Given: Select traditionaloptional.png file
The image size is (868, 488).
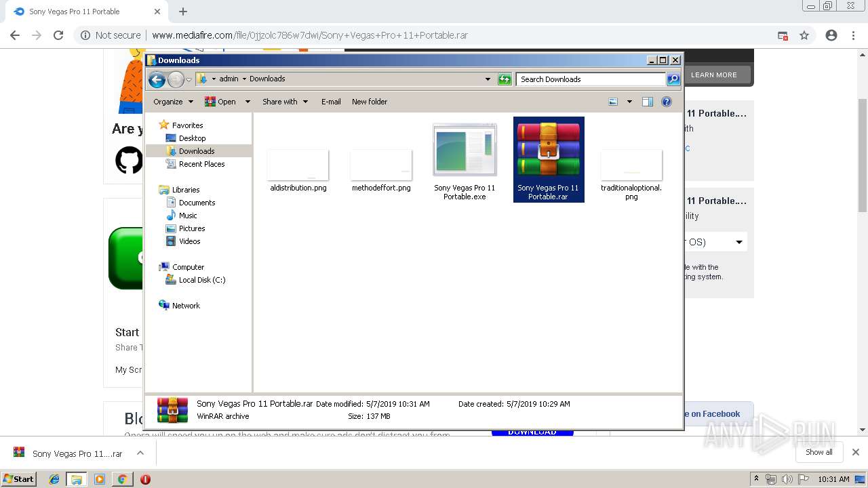Looking at the screenshot, I should [x=631, y=174].
